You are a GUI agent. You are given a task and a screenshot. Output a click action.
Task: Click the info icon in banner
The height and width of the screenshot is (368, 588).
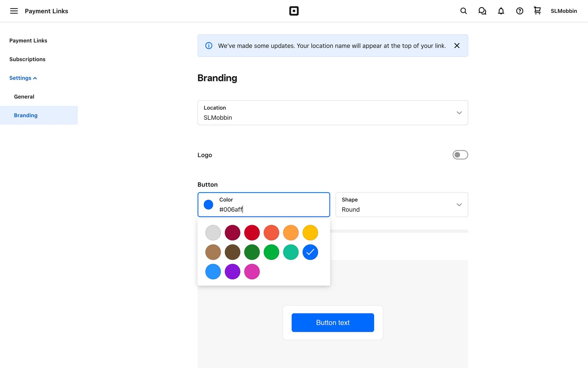coord(209,46)
